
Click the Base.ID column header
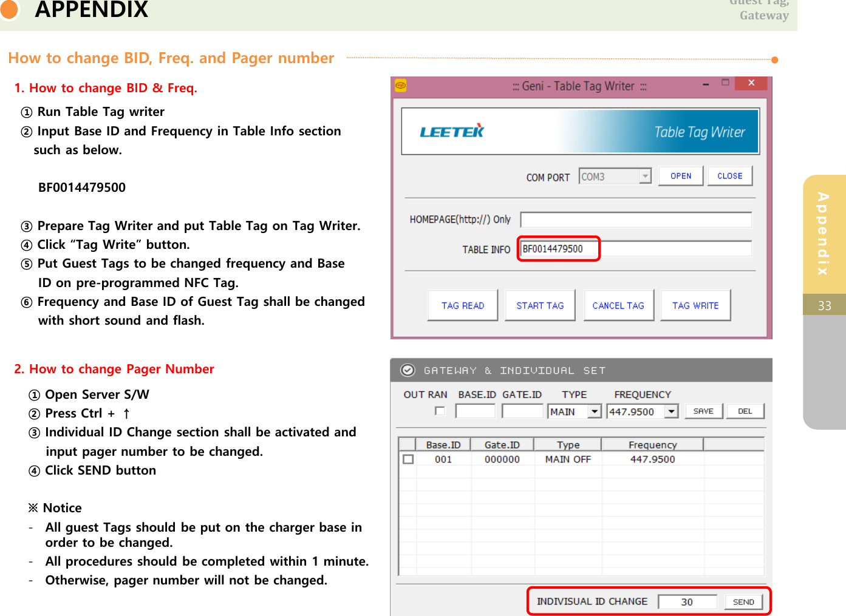point(443,444)
